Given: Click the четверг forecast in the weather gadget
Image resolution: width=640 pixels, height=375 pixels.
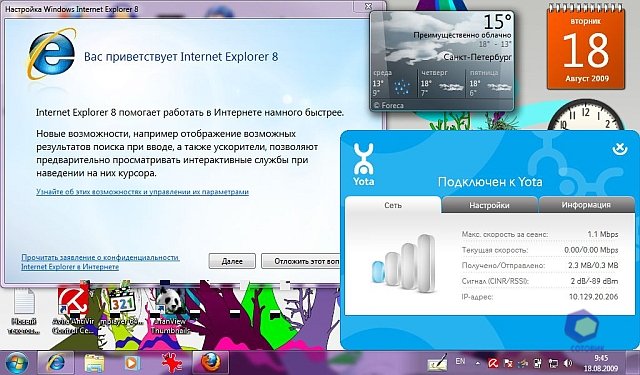Looking at the screenshot, I should (x=442, y=83).
